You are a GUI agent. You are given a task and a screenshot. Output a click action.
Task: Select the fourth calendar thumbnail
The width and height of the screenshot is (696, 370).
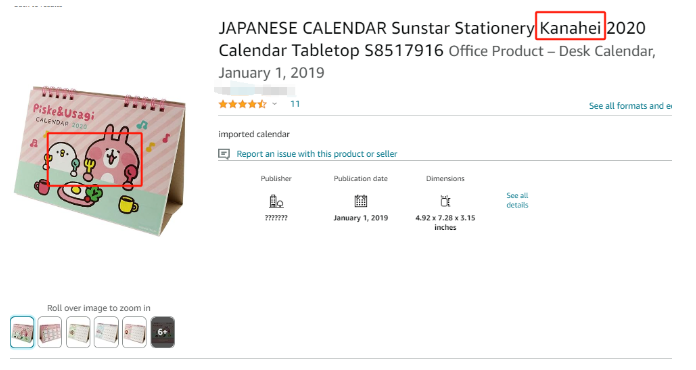coord(107,332)
